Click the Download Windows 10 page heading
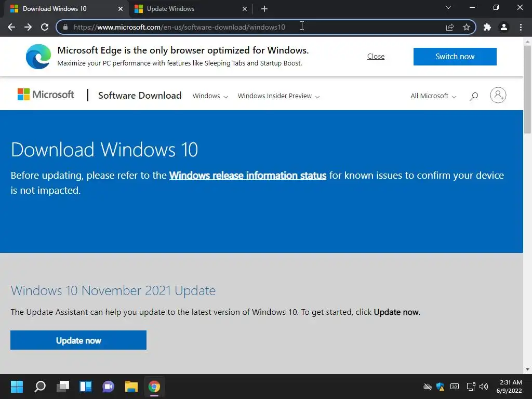Image resolution: width=532 pixels, height=399 pixels. coord(104,150)
